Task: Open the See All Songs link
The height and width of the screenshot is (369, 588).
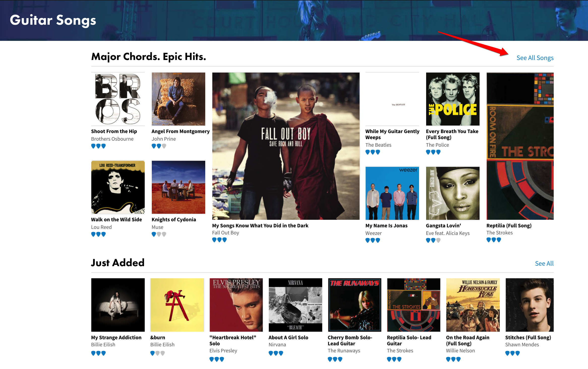Action: click(535, 58)
